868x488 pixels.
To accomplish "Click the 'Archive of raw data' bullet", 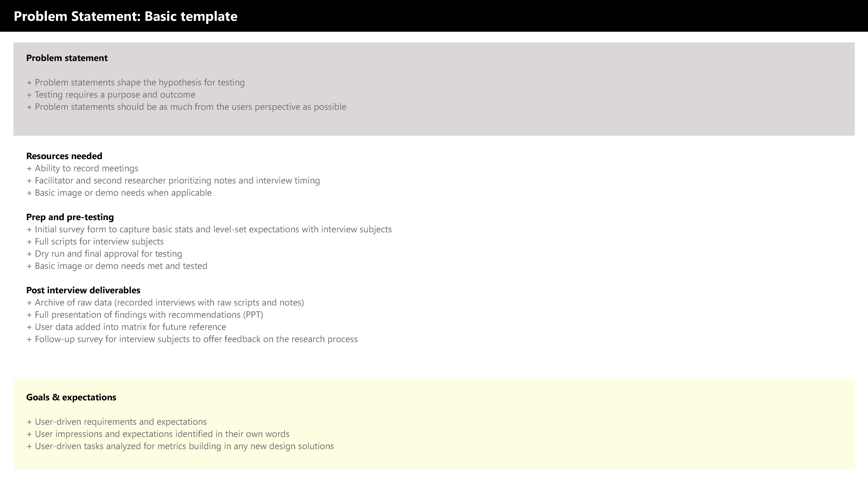I will [165, 302].
